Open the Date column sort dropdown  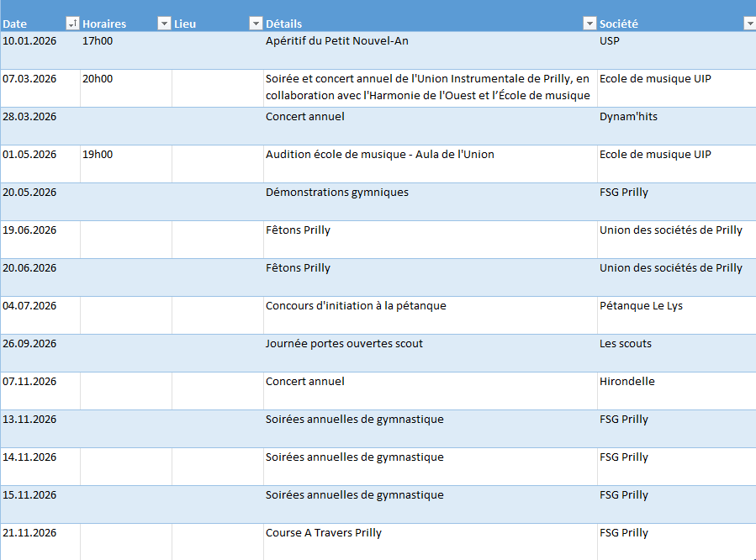(x=71, y=24)
